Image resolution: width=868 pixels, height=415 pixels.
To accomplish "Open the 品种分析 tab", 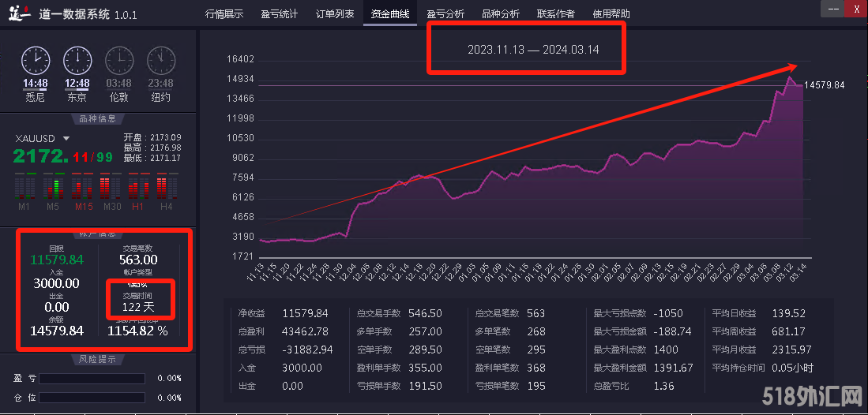I will (501, 14).
